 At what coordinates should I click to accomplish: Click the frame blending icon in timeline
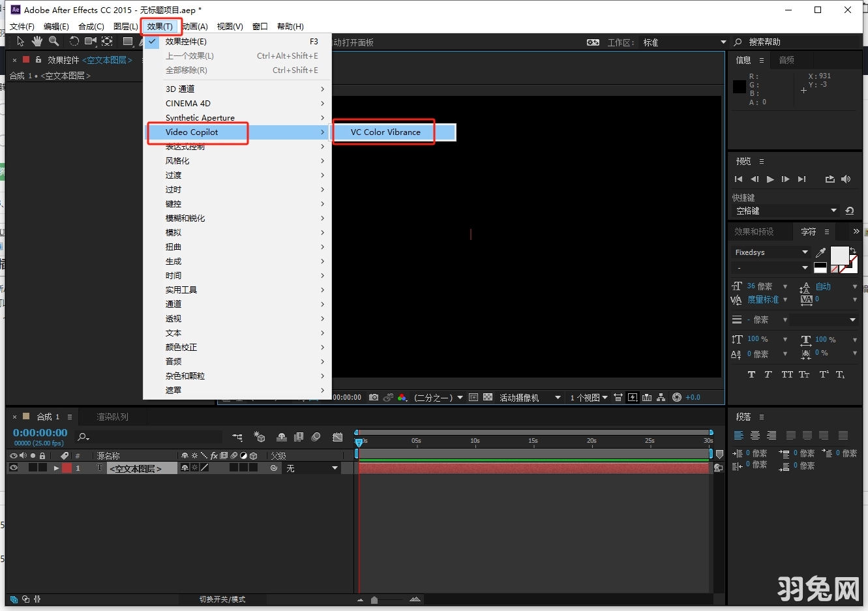tap(299, 437)
